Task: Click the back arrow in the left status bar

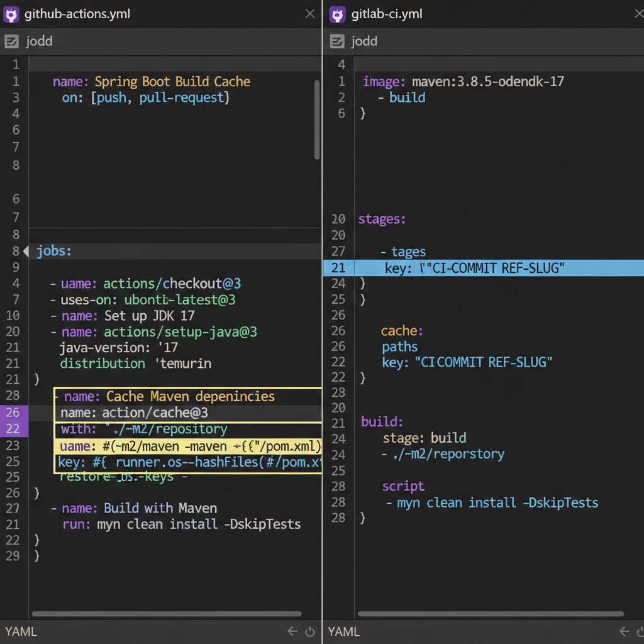Action: pos(293,631)
